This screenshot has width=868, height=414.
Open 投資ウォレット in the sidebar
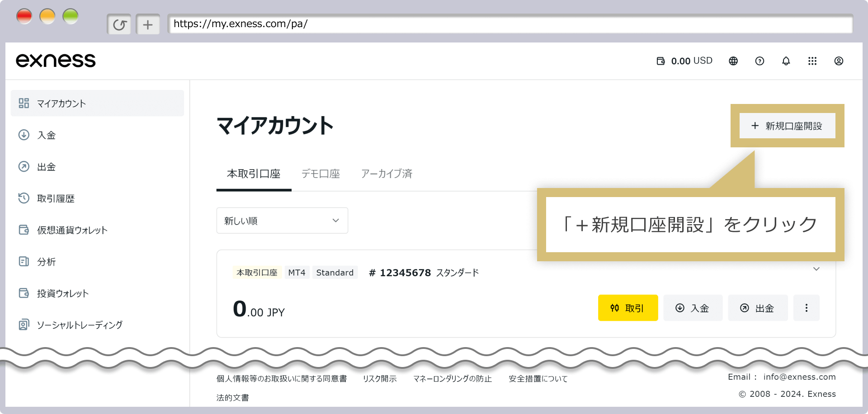click(x=97, y=293)
